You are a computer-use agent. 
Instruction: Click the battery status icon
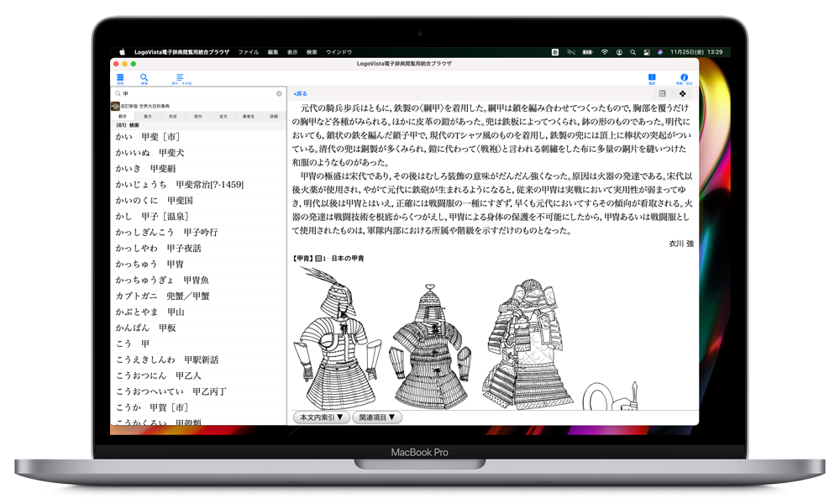coord(588,52)
